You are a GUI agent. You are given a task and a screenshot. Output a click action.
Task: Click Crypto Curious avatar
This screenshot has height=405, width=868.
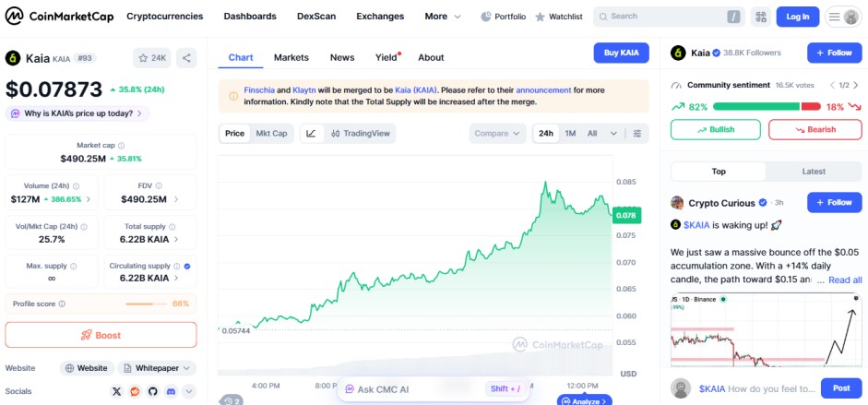point(677,203)
